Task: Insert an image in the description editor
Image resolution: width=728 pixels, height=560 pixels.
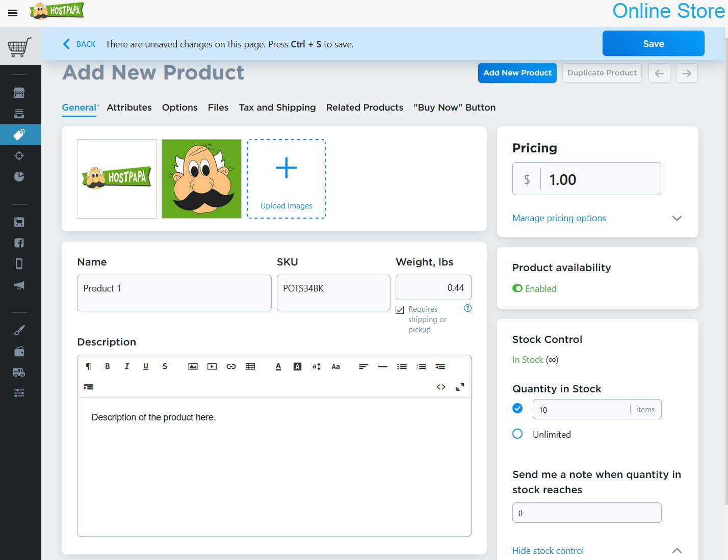Action: (x=193, y=366)
